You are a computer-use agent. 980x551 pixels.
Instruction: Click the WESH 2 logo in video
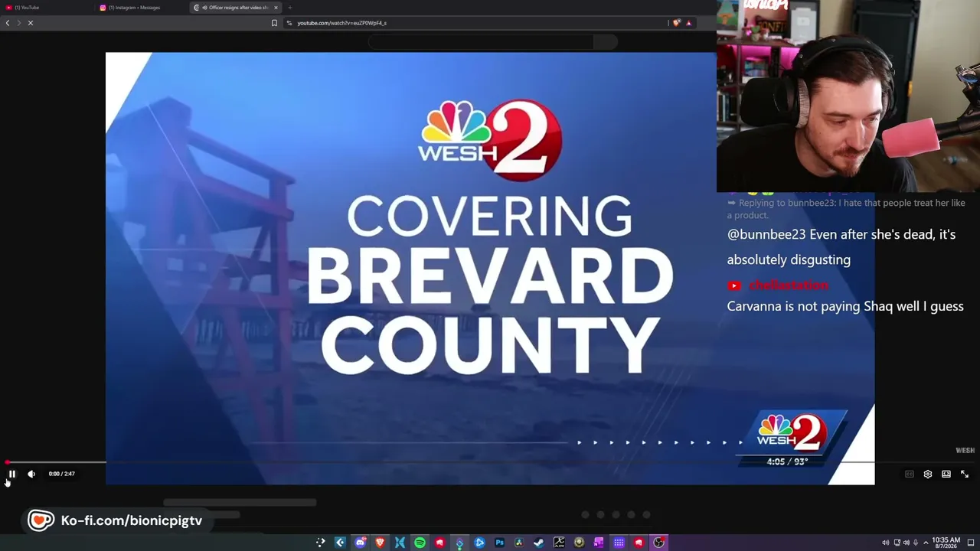pyautogui.click(x=490, y=140)
